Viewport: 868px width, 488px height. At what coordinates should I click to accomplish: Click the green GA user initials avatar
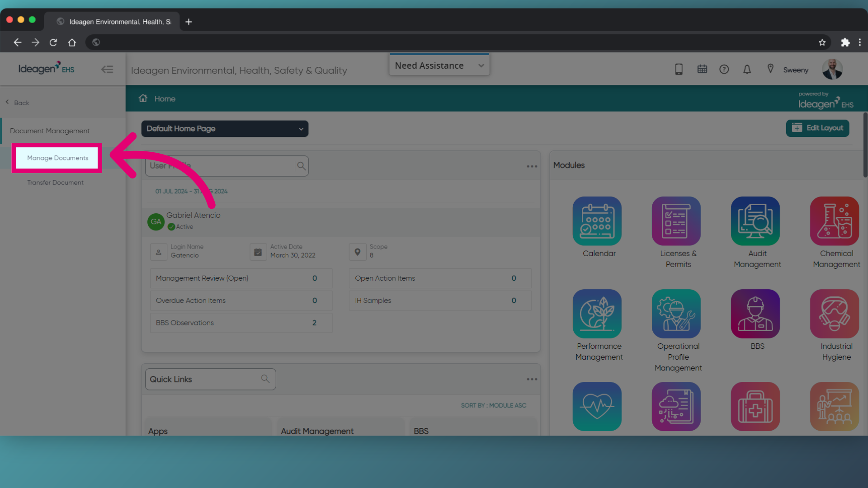(x=156, y=222)
